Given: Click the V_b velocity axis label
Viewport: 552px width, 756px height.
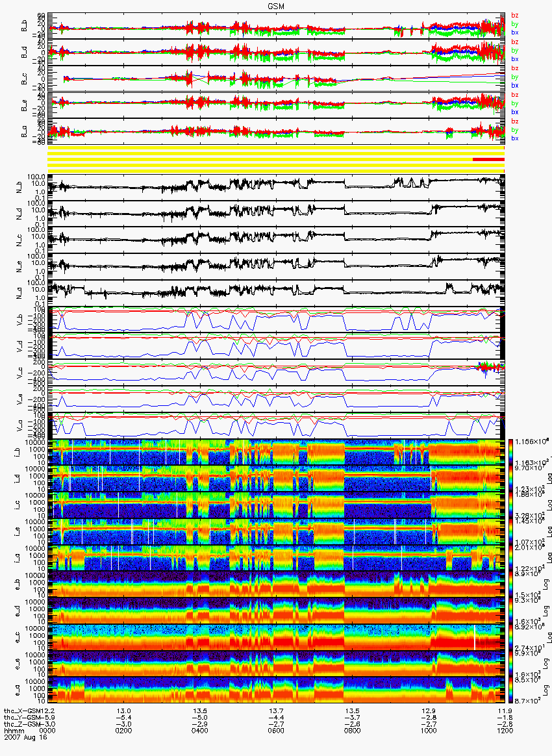Looking at the screenshot, I should (x=19, y=318).
